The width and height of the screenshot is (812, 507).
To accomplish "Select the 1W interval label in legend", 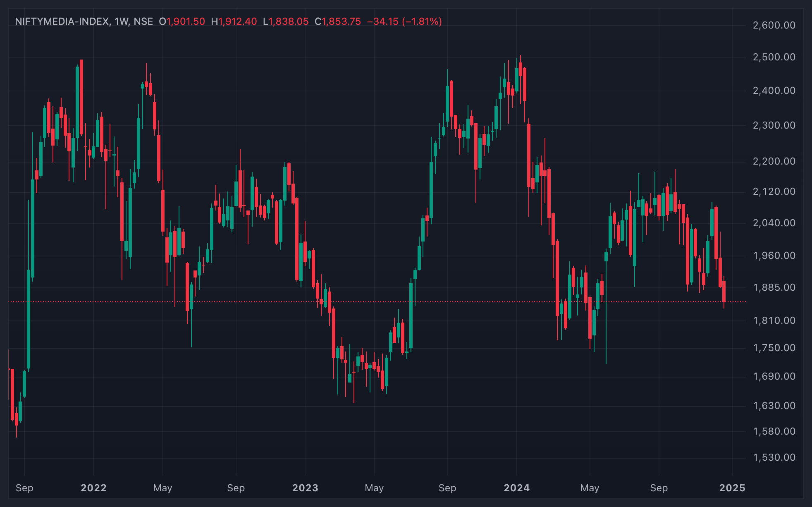I will pyautogui.click(x=122, y=22).
